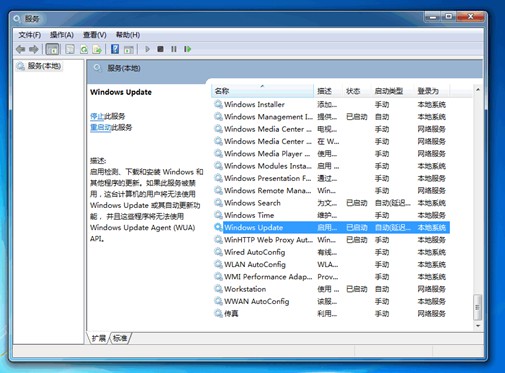Select the Workstation service
The width and height of the screenshot is (505, 373).
(331, 289)
